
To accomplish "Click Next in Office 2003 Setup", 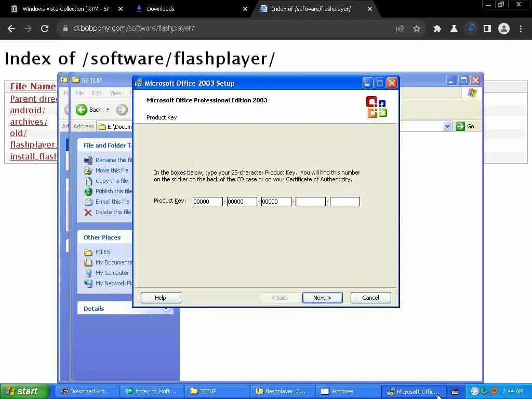I will pyautogui.click(x=322, y=298).
